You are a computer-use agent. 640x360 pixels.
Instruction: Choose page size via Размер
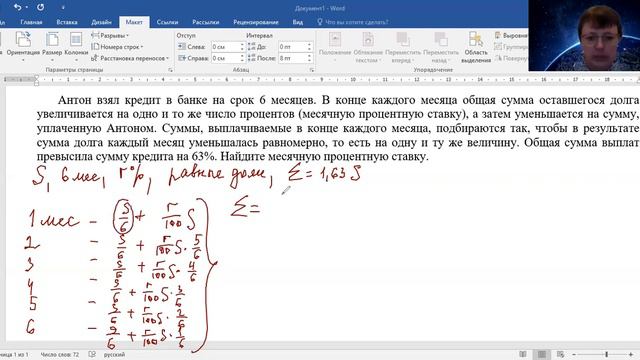(x=52, y=47)
